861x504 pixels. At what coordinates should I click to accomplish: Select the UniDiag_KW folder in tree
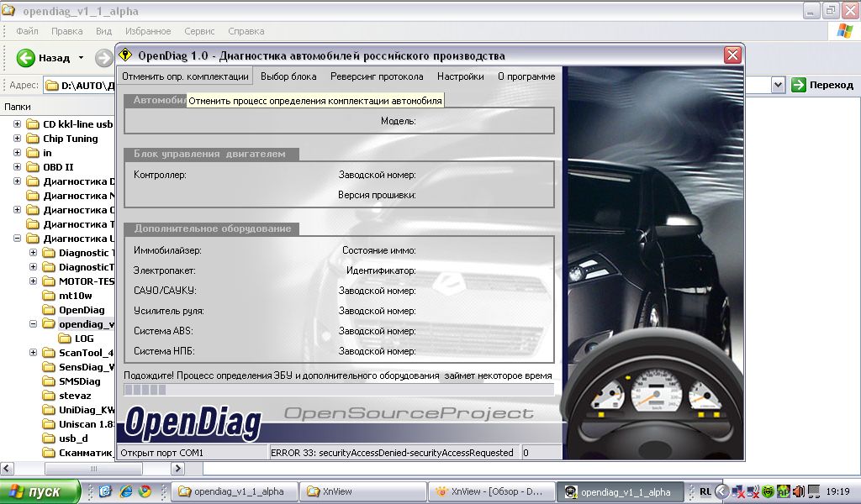(x=87, y=410)
